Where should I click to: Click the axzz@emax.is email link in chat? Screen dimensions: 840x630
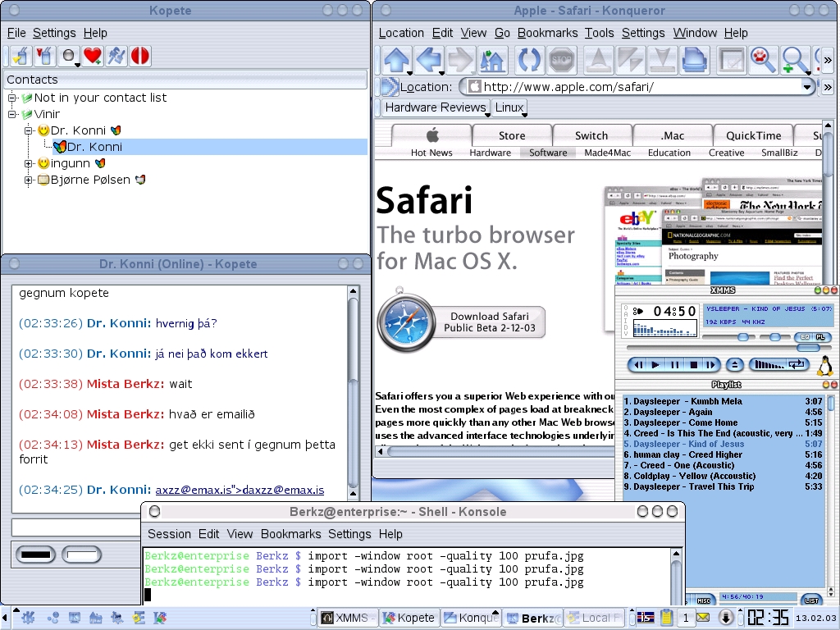(x=240, y=491)
